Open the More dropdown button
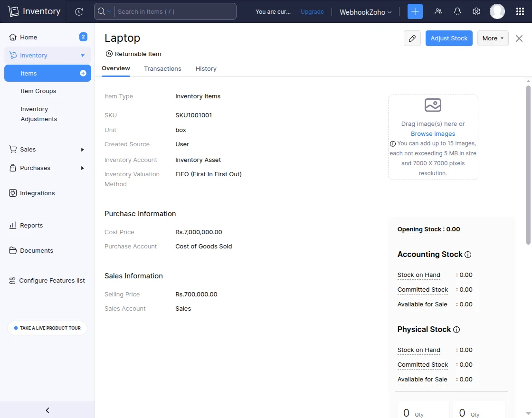This screenshot has width=532, height=418. pos(493,38)
